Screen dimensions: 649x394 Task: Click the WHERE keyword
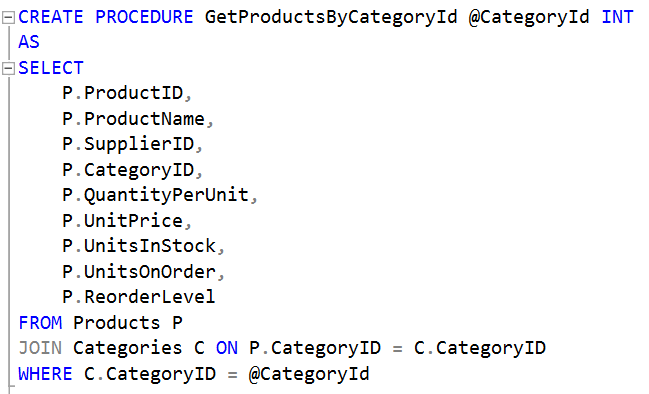[46, 374]
